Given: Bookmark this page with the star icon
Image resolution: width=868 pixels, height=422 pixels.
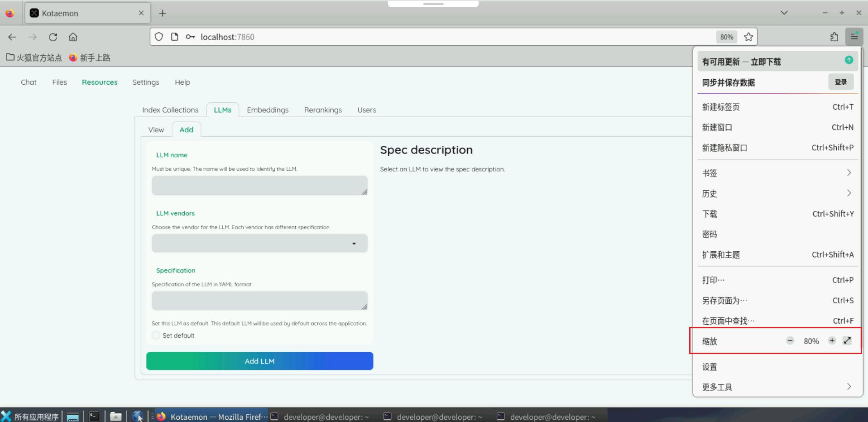Looking at the screenshot, I should click(x=748, y=37).
